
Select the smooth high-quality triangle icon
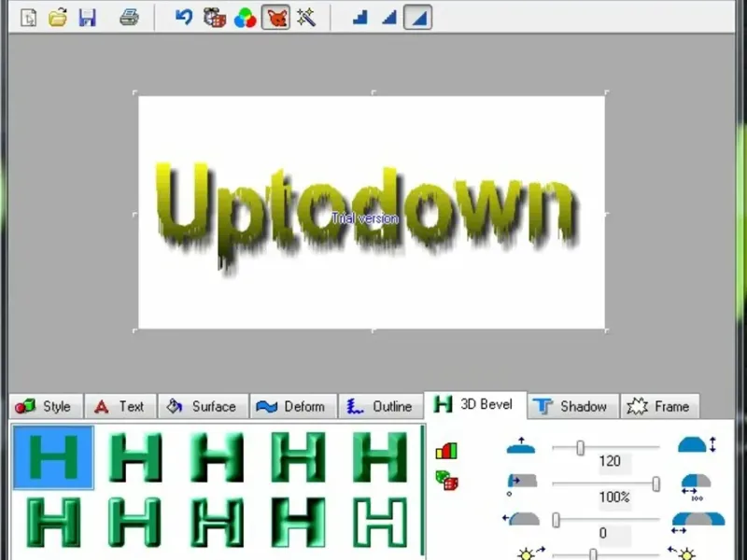coord(417,18)
